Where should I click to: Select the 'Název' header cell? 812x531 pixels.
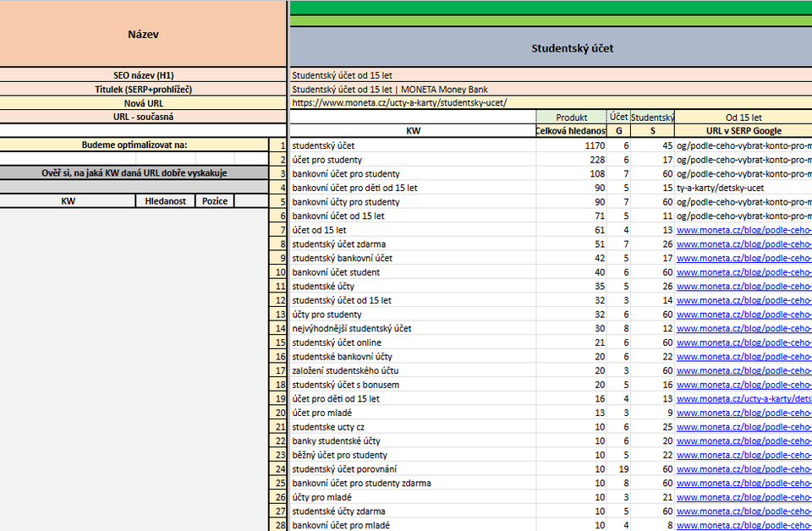point(143,35)
